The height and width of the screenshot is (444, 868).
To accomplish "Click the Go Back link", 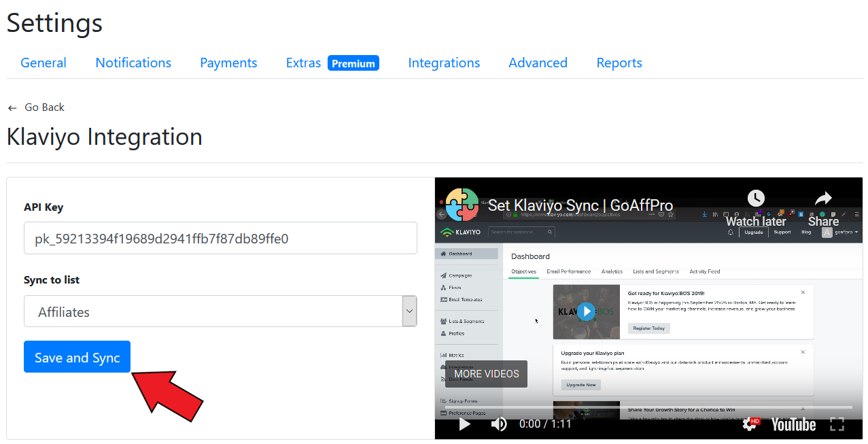I will pos(44,107).
